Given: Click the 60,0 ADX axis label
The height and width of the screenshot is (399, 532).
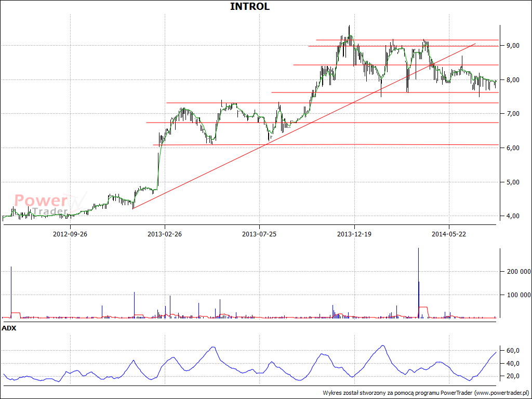Looking at the screenshot, I should [512, 351].
